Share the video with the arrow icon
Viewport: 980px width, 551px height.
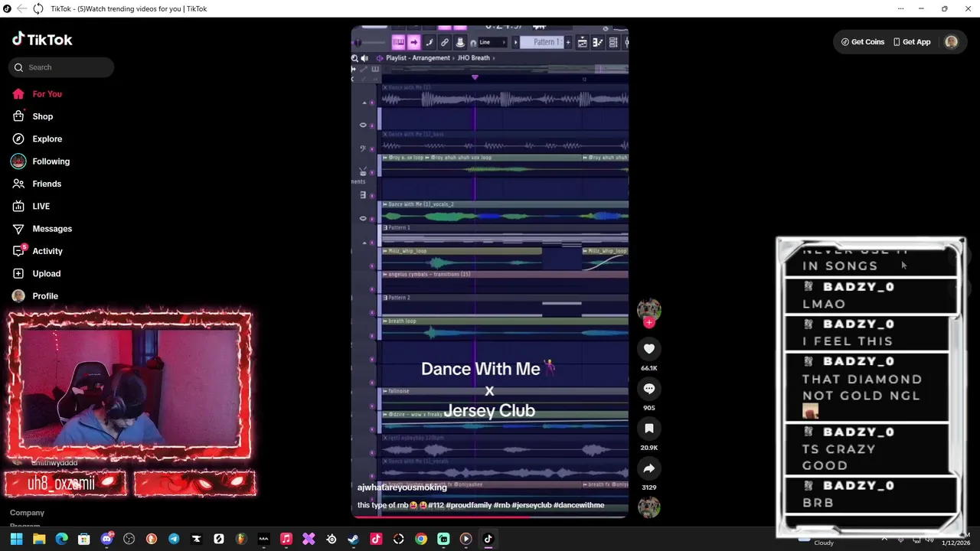click(649, 468)
